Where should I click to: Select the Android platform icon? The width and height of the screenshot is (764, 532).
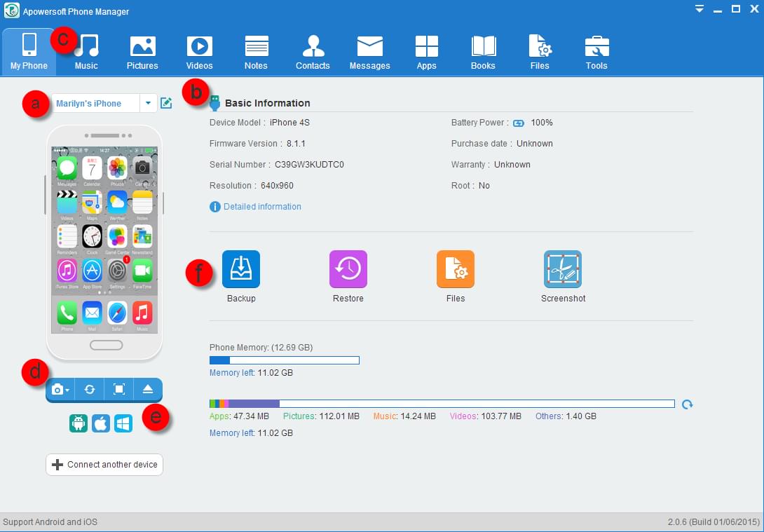coord(79,423)
